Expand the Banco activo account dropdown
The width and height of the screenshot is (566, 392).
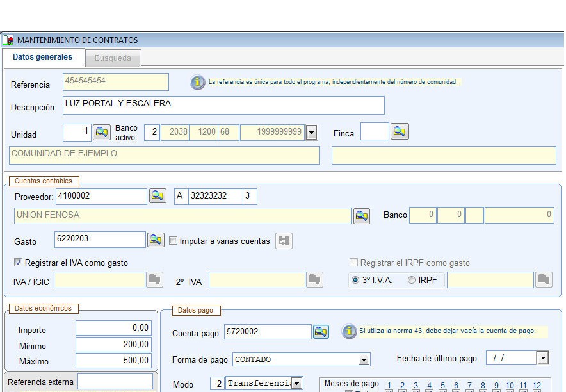tap(311, 133)
